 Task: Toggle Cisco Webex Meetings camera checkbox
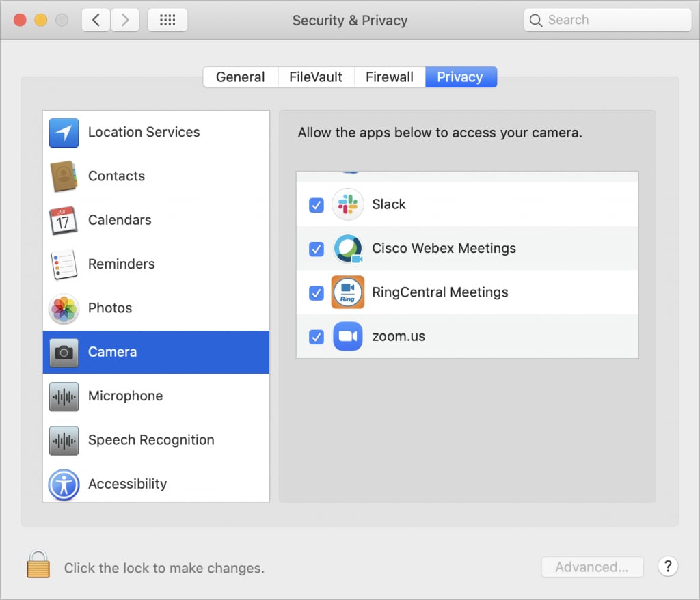coord(316,249)
